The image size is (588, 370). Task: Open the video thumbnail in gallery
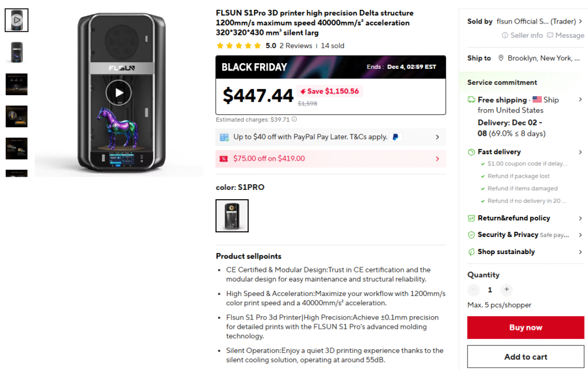pos(17,20)
